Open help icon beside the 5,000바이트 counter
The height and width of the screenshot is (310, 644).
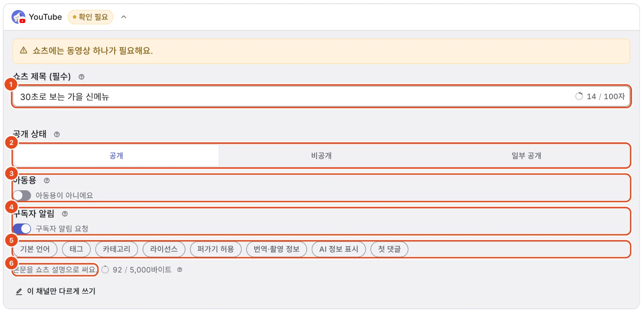179,270
